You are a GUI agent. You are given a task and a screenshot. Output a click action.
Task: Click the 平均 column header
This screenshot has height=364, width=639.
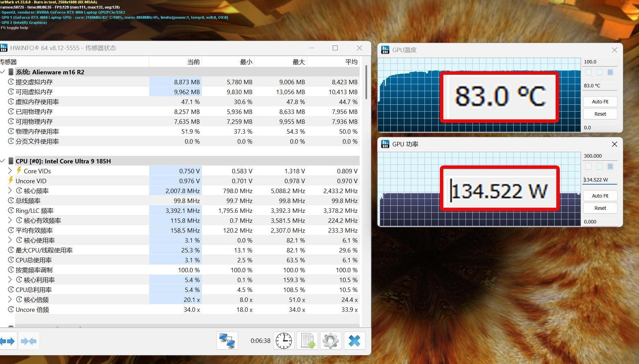pyautogui.click(x=333, y=62)
